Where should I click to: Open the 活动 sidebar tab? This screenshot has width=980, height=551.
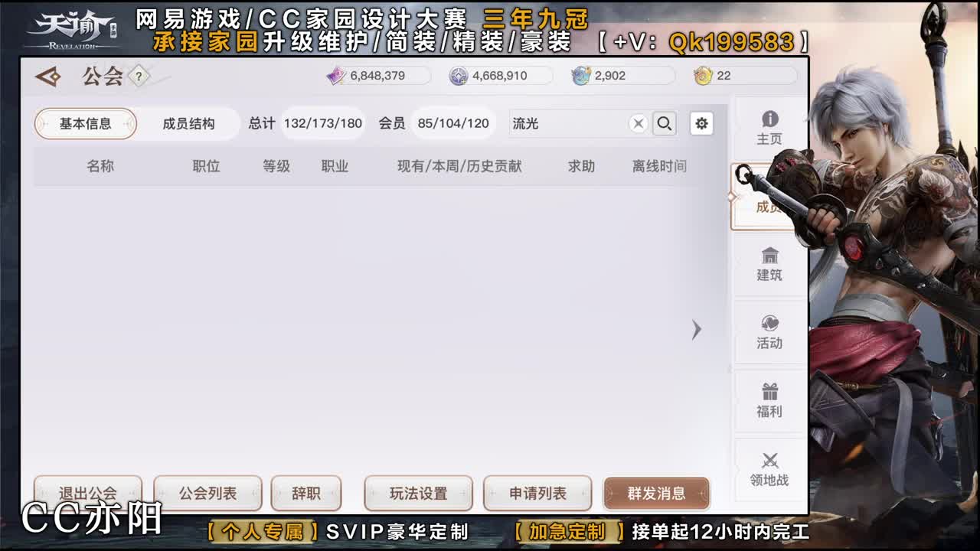[x=769, y=332]
